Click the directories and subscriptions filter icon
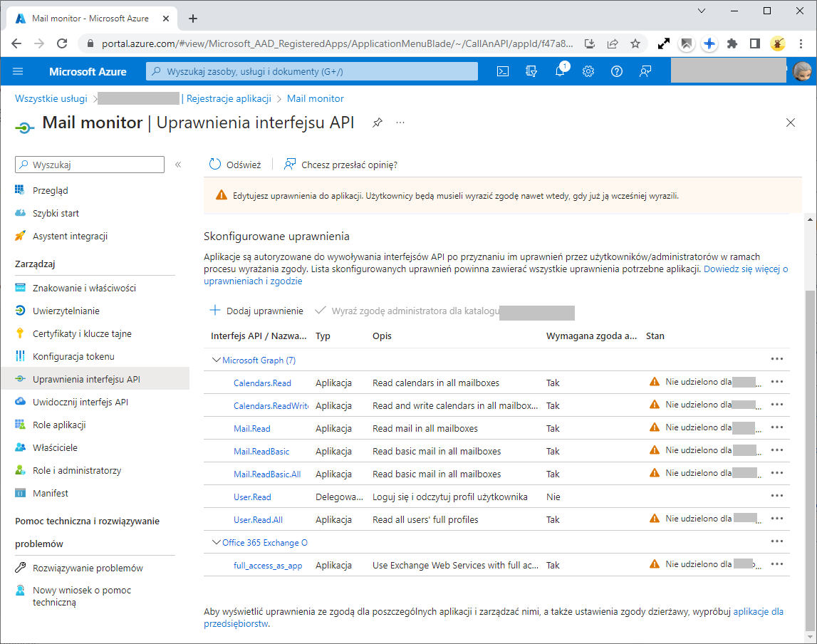Image resolution: width=817 pixels, height=644 pixels. tap(531, 71)
